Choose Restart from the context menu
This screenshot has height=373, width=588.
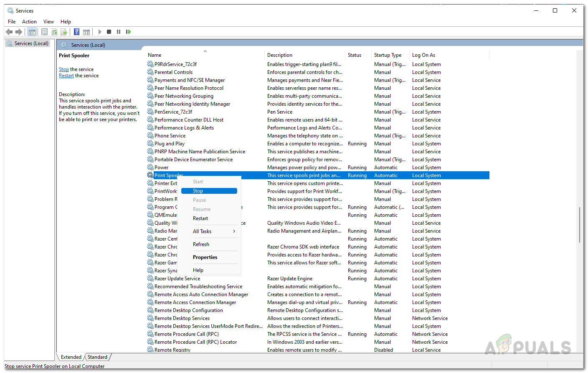coord(200,218)
